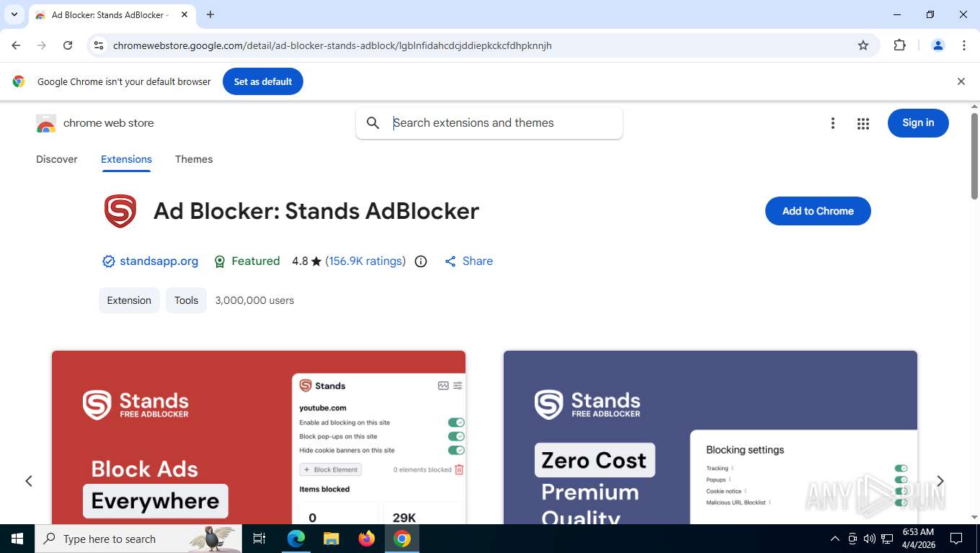Show previous screenshot with left arrow
980x553 pixels.
(29, 481)
